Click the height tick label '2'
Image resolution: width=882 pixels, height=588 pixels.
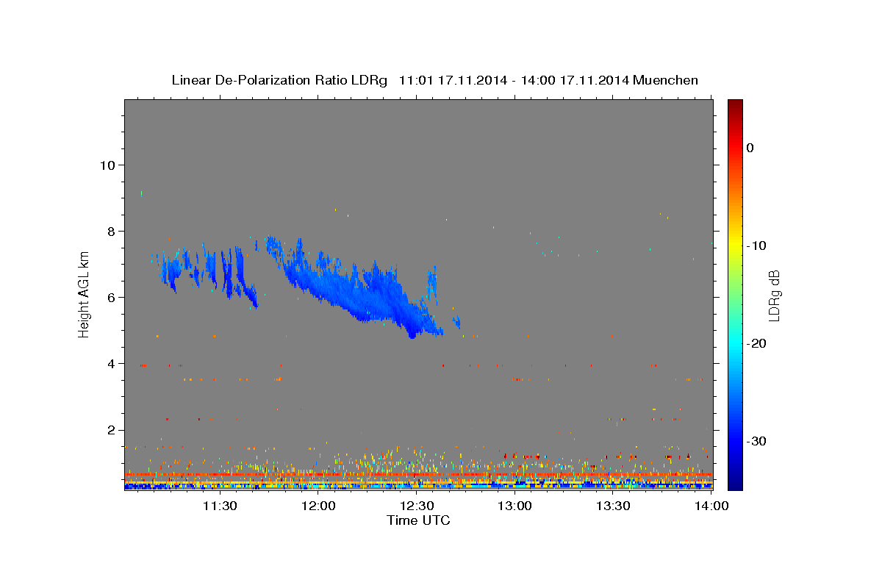(x=110, y=430)
